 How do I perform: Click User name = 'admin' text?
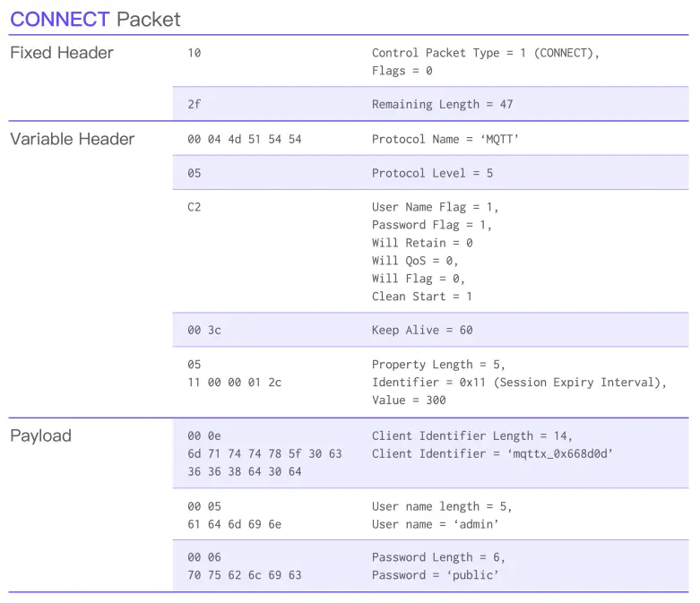[436, 524]
